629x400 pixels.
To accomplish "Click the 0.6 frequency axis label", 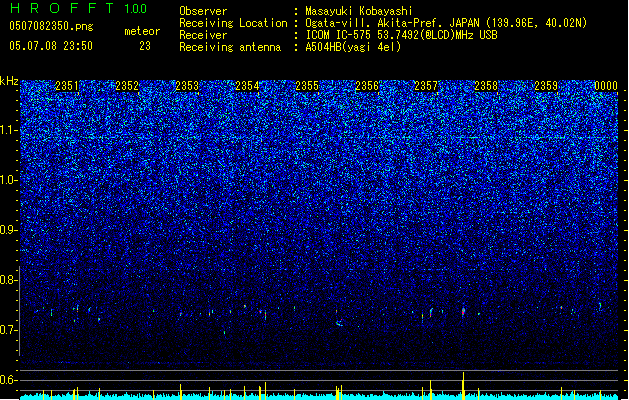I will [x=9, y=380].
